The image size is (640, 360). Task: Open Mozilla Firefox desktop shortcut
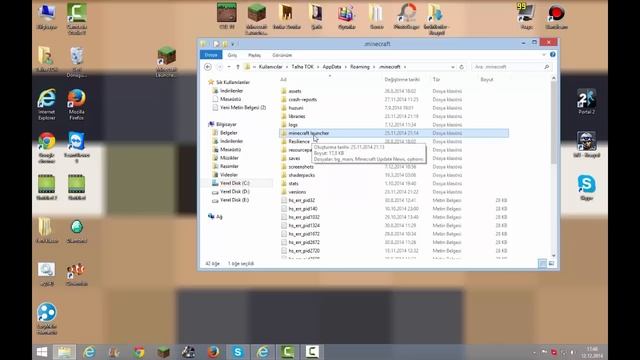click(x=76, y=104)
